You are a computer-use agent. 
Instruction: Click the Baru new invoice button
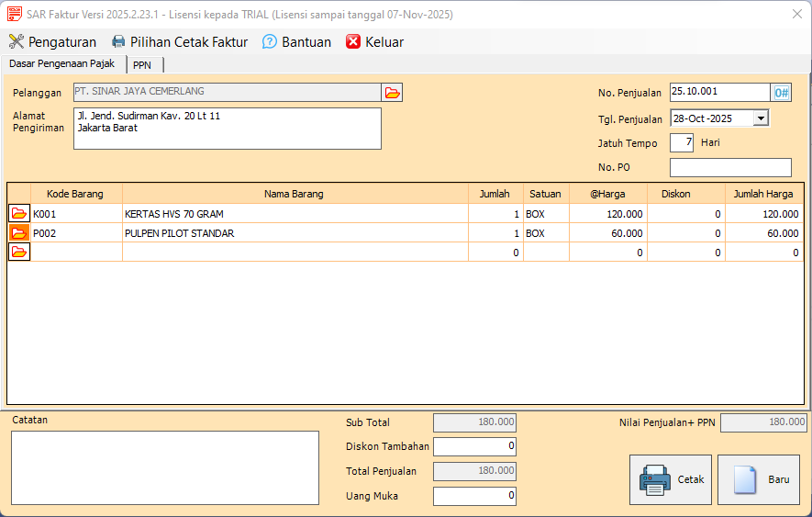coord(758,479)
